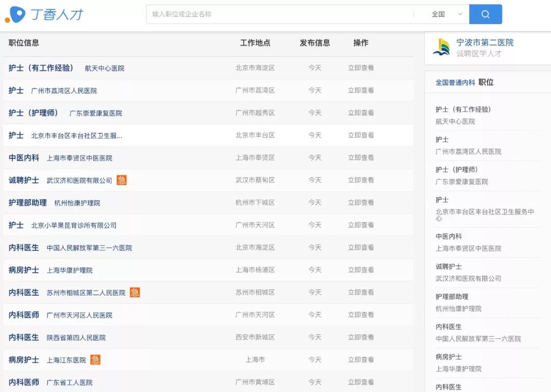
Task: Open sidebar company 广州市荔湾区人民医院
Action: (468, 151)
